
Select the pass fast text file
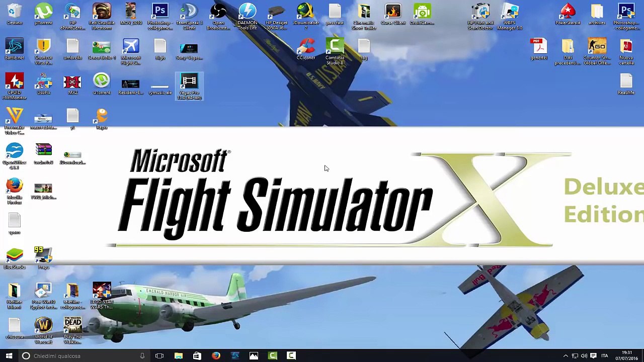(x=335, y=15)
